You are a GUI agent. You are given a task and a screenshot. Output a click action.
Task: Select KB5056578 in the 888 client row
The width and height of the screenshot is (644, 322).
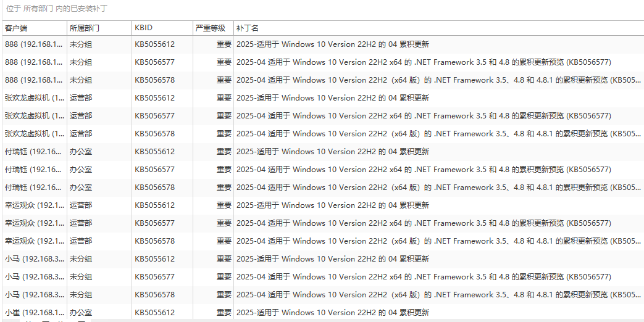click(155, 80)
